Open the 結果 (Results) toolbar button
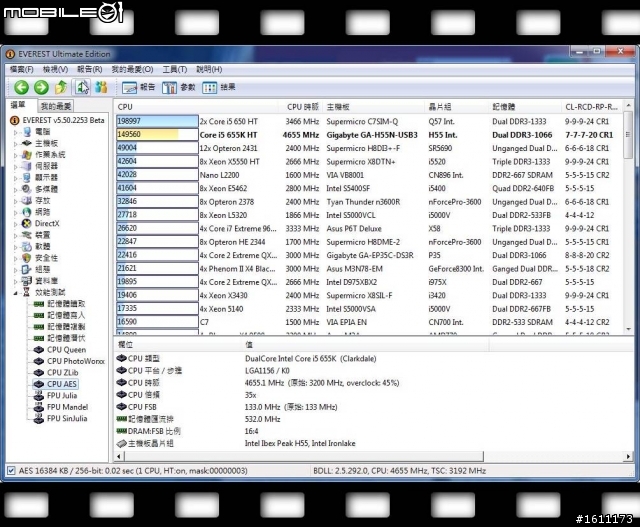This screenshot has height=527, width=640. (218, 87)
